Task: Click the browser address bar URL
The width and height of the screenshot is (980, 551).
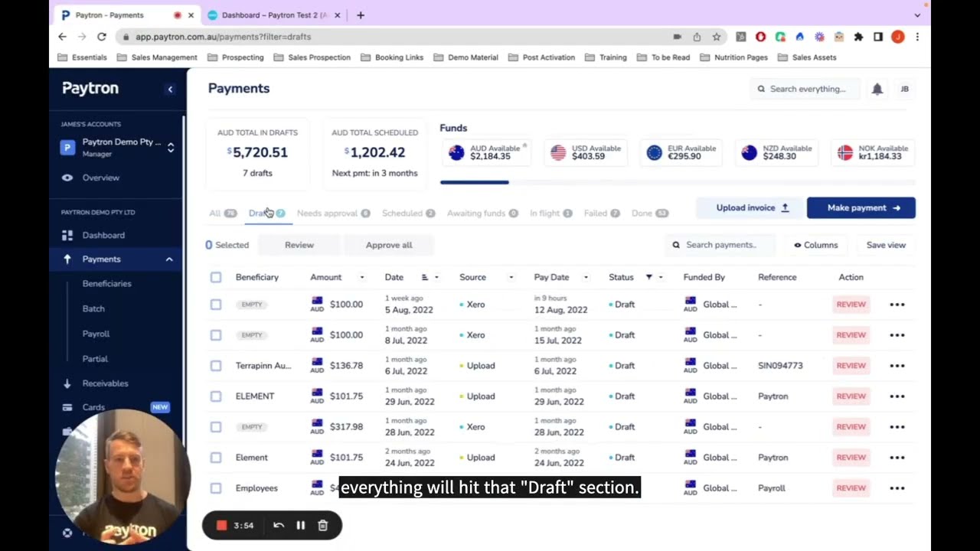Action: coord(223,37)
